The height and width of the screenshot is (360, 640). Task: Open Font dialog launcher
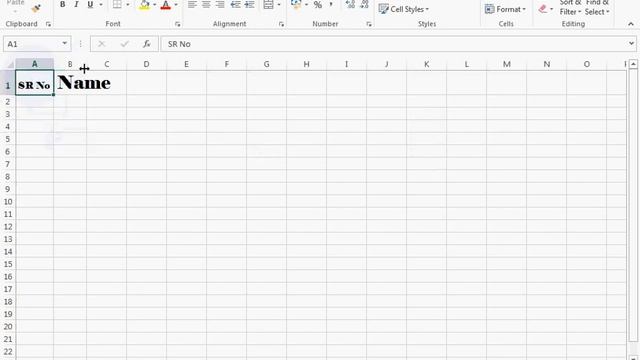pos(178,24)
